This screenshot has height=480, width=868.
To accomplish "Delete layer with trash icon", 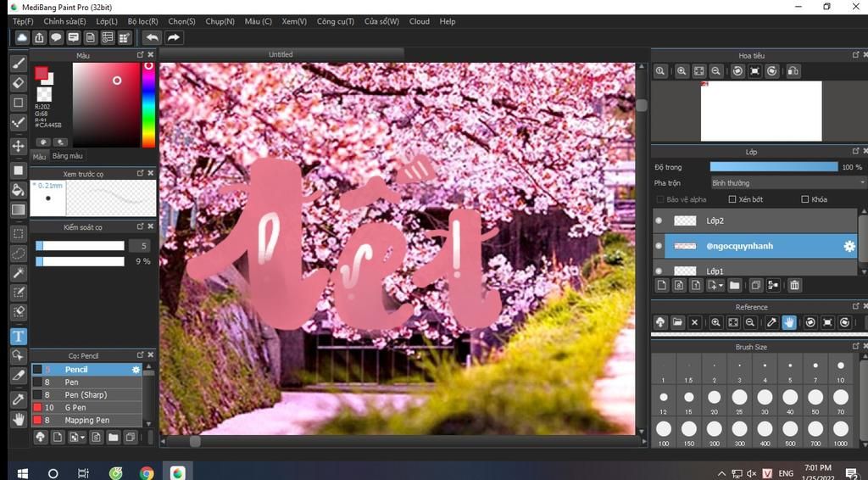I will click(x=794, y=285).
